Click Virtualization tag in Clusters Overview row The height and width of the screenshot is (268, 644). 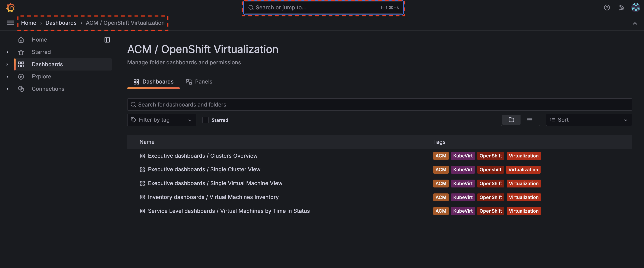pos(524,156)
